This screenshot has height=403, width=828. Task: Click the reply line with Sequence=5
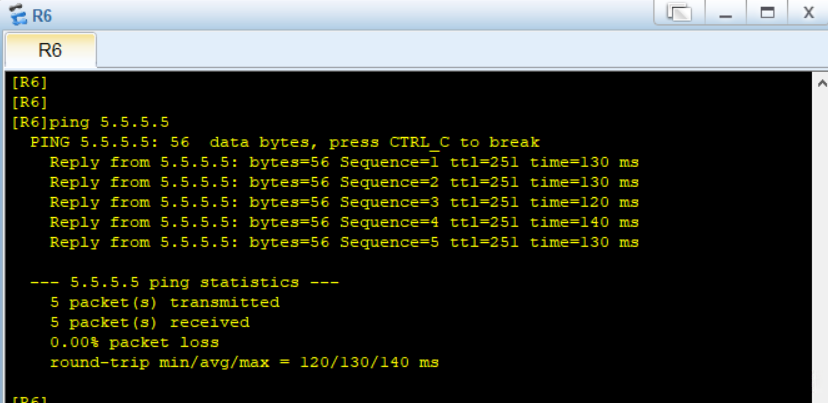click(343, 242)
